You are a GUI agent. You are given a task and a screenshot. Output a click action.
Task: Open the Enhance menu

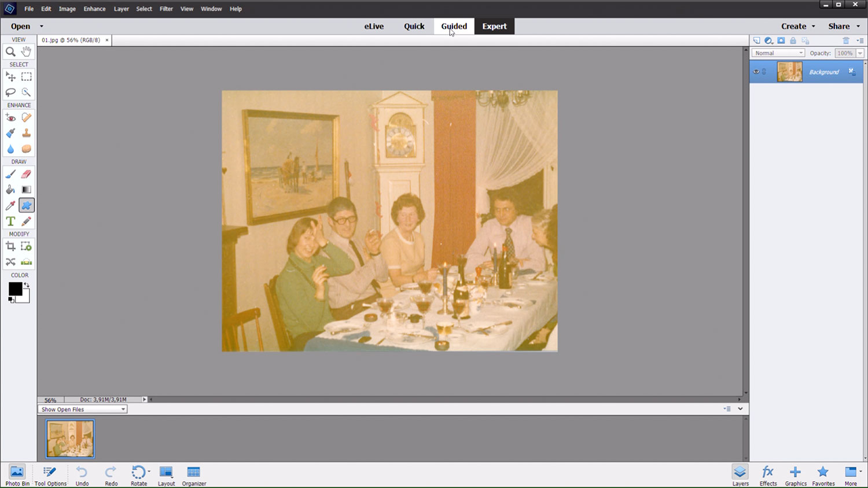click(94, 9)
